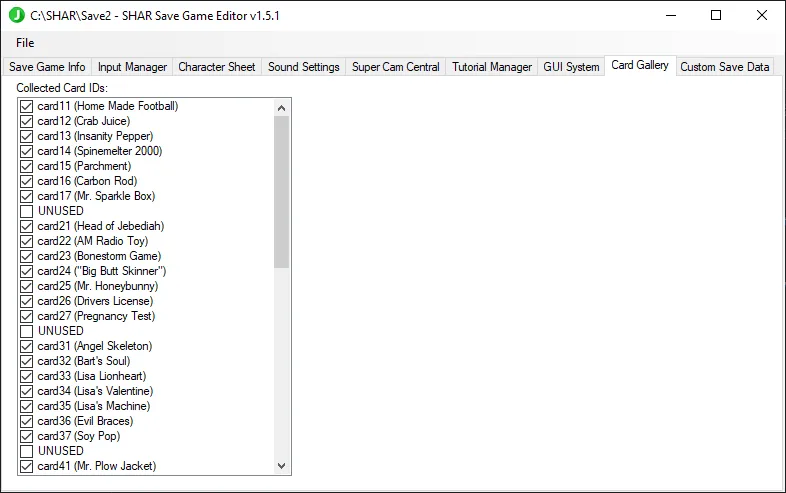
Task: Maximize the Save Game Editor window
Action: click(x=716, y=15)
